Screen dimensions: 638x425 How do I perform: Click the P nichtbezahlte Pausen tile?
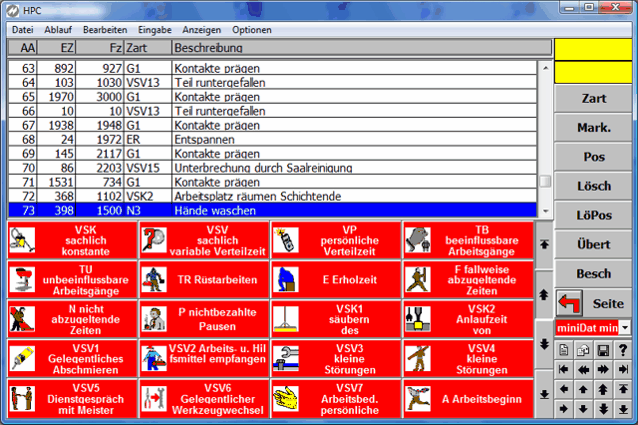click(x=203, y=318)
